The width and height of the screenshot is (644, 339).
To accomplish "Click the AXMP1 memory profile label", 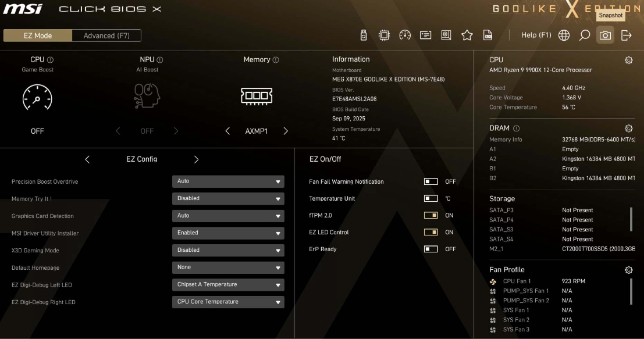I will [x=257, y=131].
